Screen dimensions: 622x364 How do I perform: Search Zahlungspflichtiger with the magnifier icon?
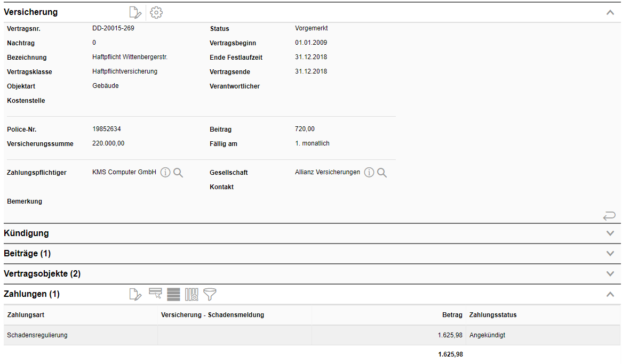pyautogui.click(x=178, y=173)
